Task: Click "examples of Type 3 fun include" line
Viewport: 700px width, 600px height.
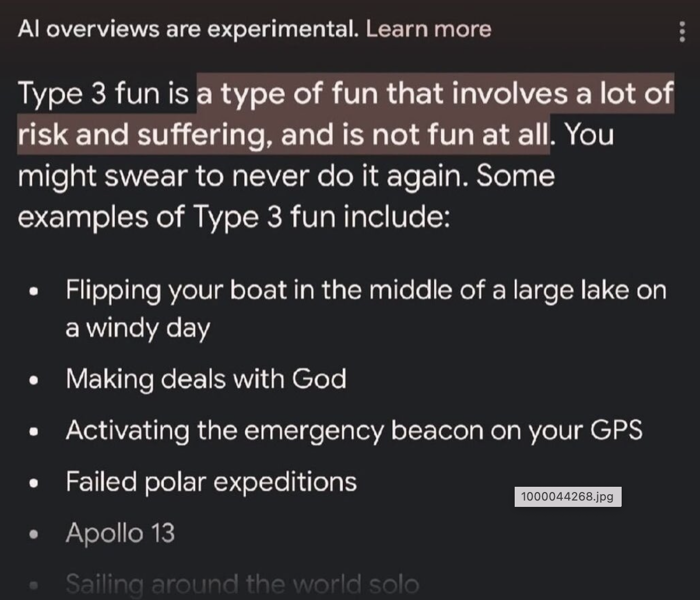Action: click(234, 217)
